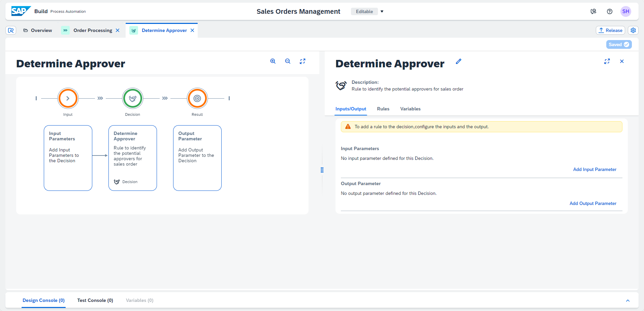Click the SAP logo
This screenshot has width=644, height=311.
click(21, 11)
